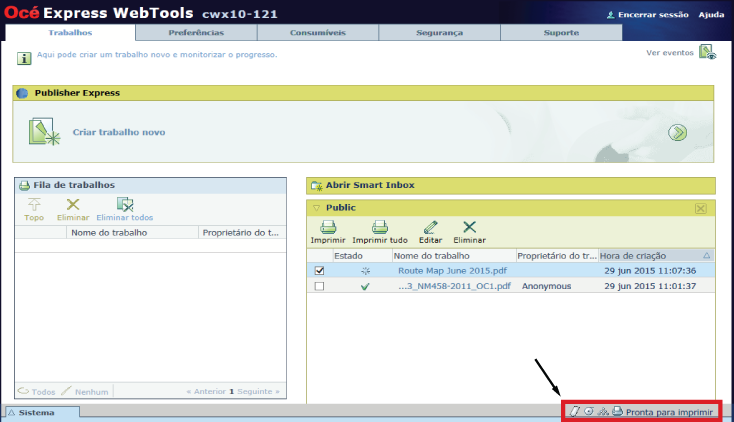Open the Preferências tab
This screenshot has height=422, width=734.
(x=196, y=32)
